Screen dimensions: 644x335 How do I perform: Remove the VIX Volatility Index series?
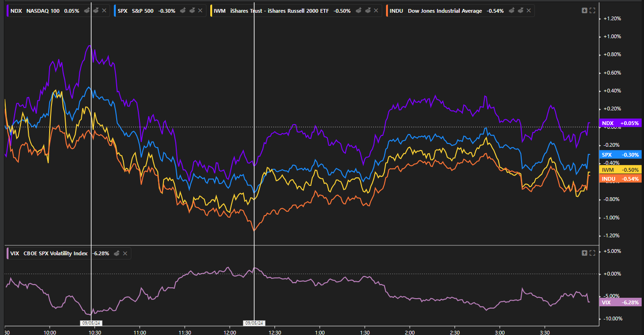(x=125, y=253)
